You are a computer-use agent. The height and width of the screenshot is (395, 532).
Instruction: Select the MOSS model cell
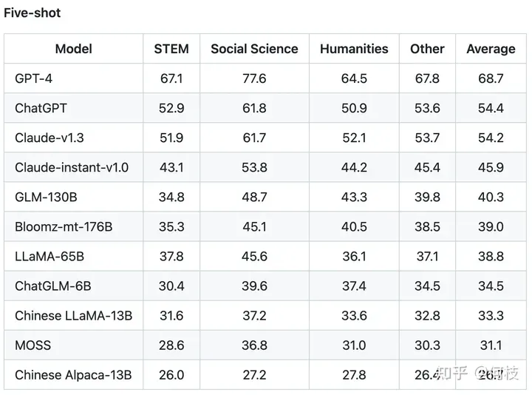(x=33, y=345)
